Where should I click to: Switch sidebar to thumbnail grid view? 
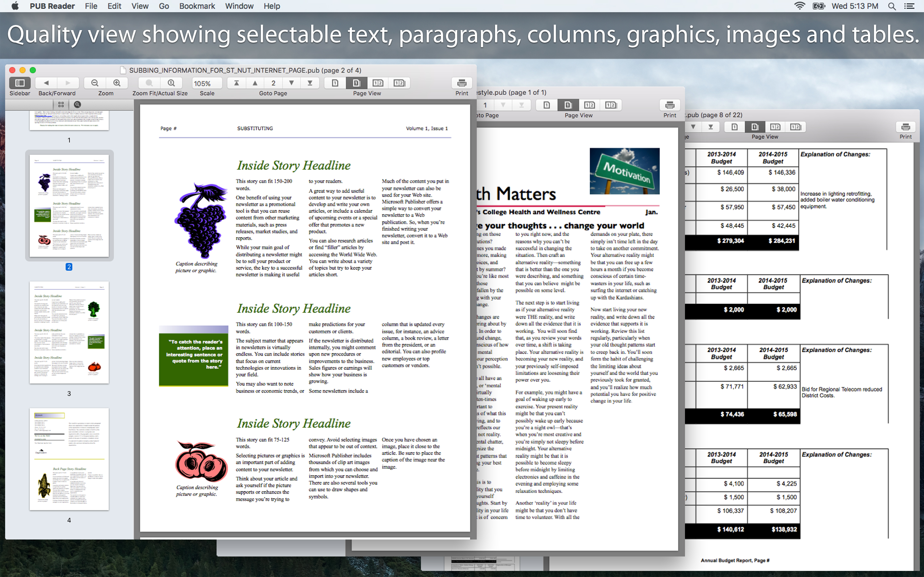(x=61, y=104)
